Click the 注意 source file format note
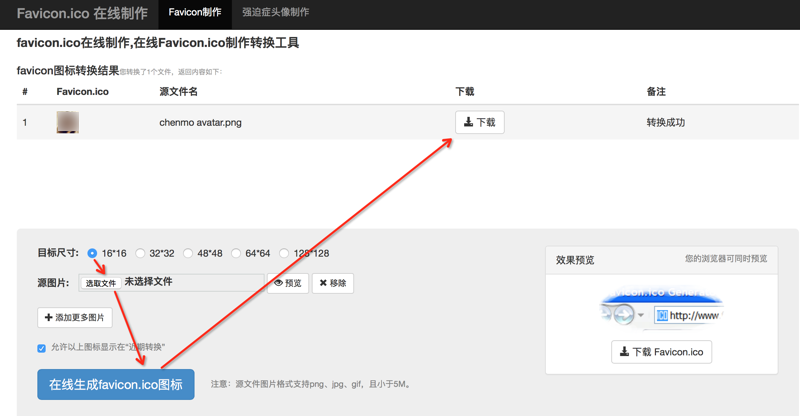This screenshot has width=800, height=416. coord(311,384)
